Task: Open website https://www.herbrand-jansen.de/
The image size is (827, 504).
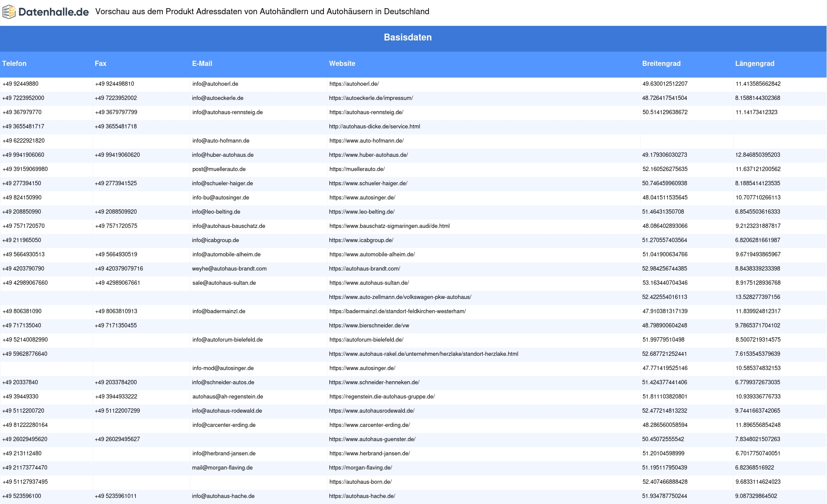Action: coord(370,454)
